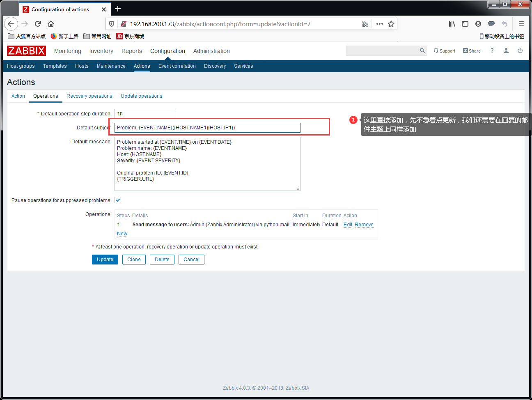Click the Default subject input field
This screenshot has width=532, height=400.
coord(207,128)
